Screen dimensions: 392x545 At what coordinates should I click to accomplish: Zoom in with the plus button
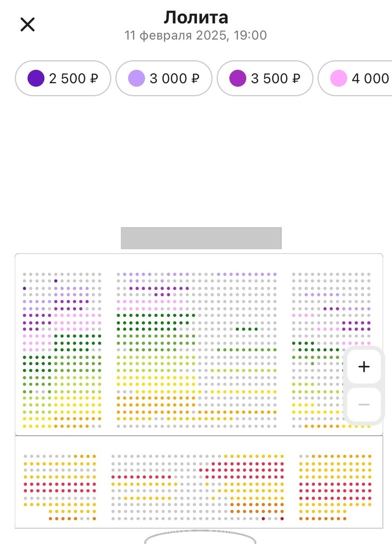tap(364, 367)
